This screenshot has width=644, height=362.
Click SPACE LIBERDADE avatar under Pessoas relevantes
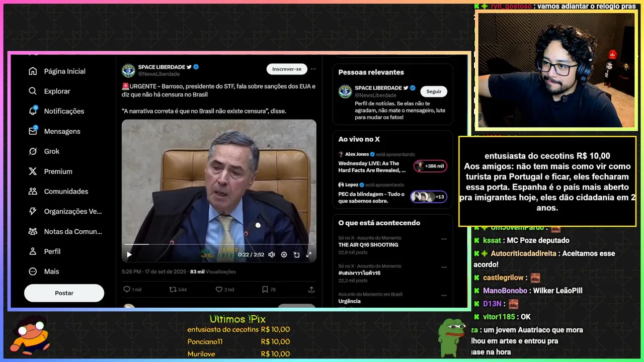tap(345, 91)
